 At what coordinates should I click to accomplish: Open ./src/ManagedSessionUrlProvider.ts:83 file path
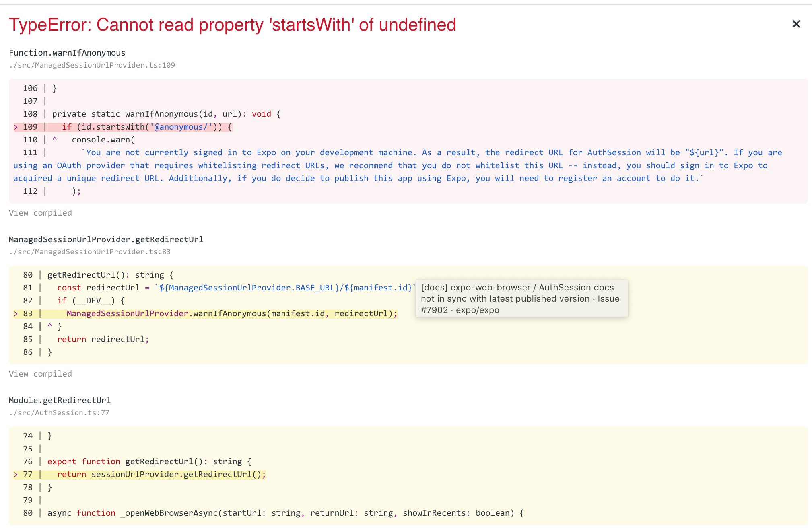90,252
